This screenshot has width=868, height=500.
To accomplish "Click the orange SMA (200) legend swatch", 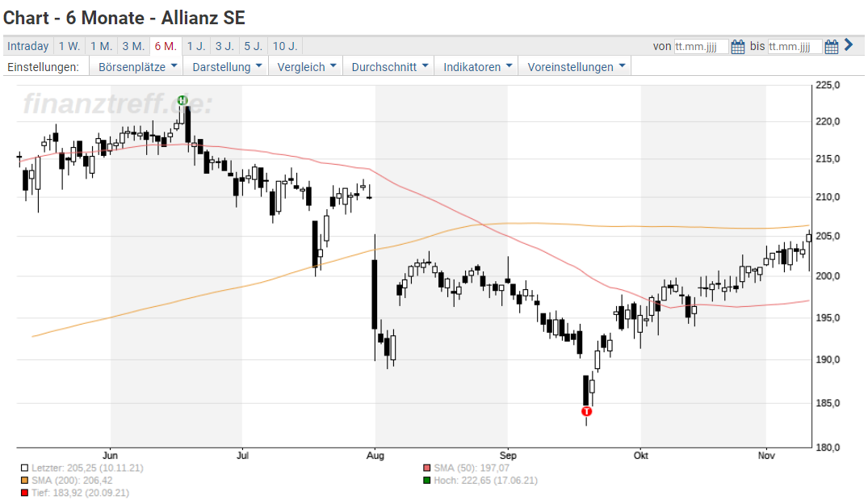I will (x=24, y=480).
